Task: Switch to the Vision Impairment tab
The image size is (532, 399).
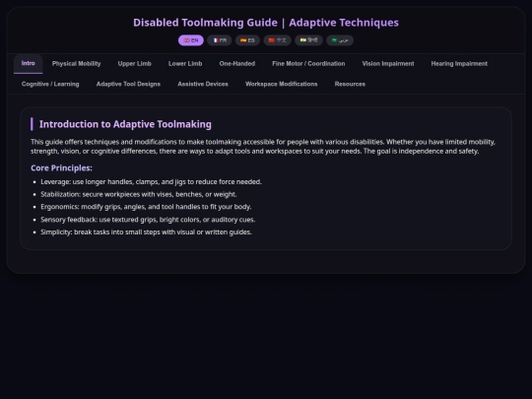Action: click(x=388, y=64)
